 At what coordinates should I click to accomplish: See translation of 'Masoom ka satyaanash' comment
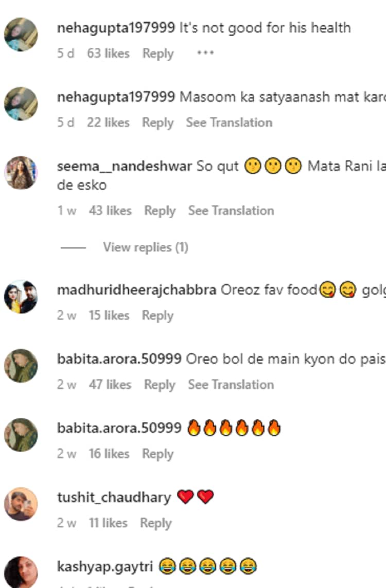click(x=229, y=122)
